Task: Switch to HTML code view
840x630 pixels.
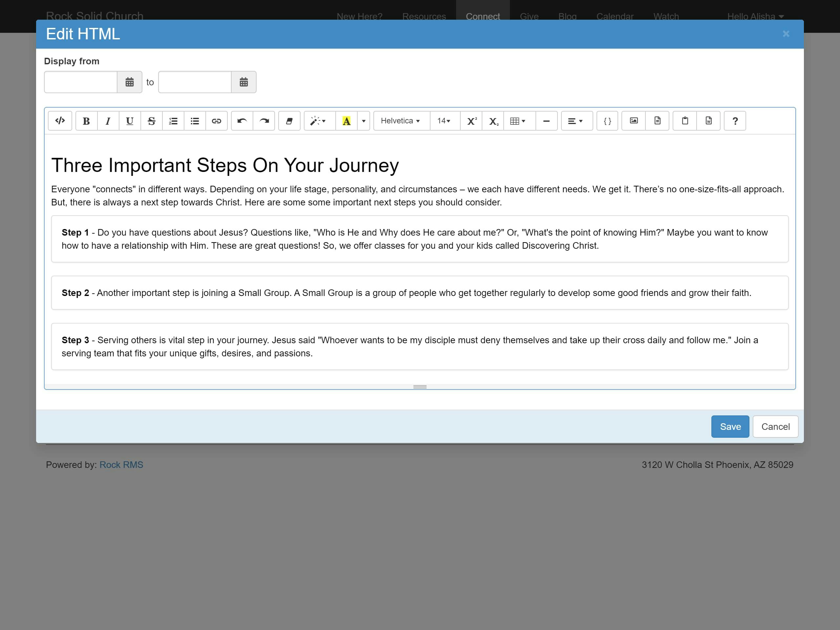Action: pos(60,121)
